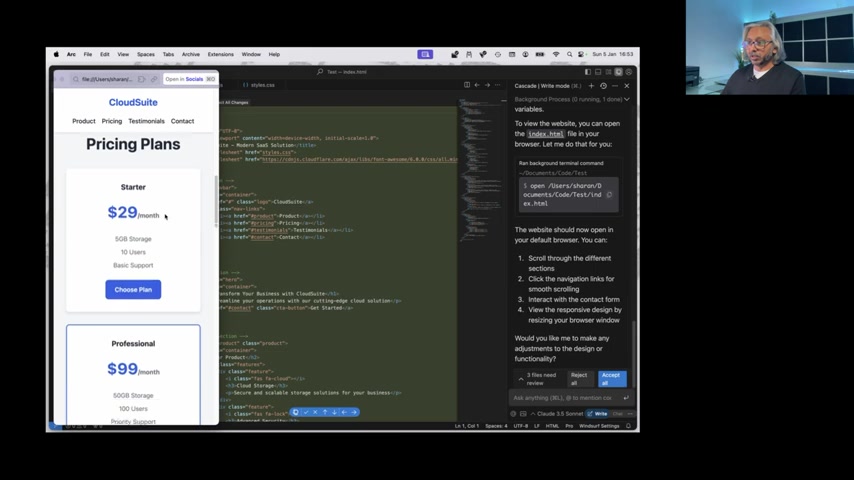Go to Contact nav link
The height and width of the screenshot is (480, 854).
182,121
